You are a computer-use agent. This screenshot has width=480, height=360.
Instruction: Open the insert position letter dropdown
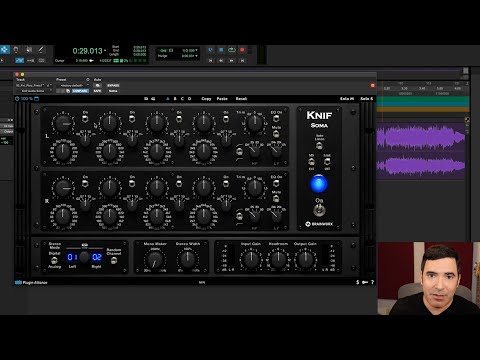(50, 85)
